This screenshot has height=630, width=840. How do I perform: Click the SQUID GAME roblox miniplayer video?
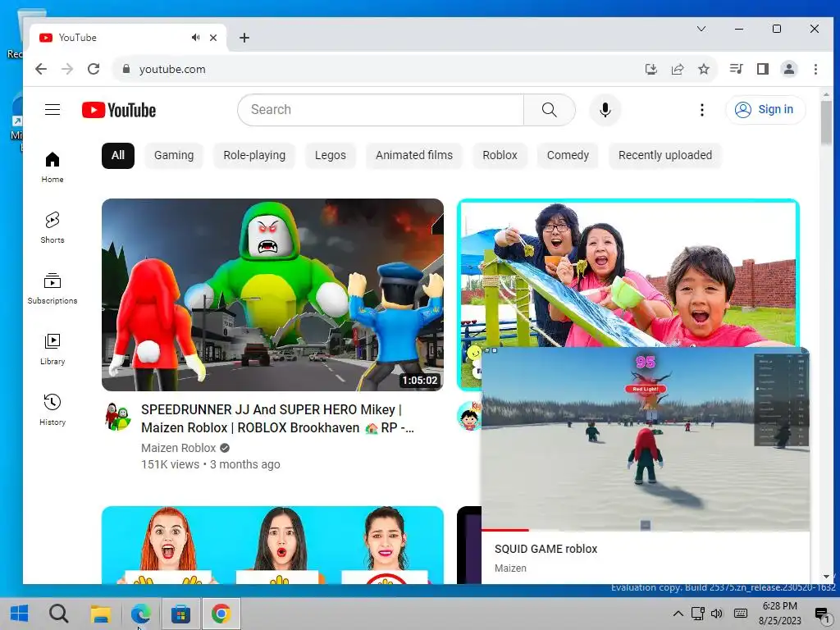tap(646, 438)
